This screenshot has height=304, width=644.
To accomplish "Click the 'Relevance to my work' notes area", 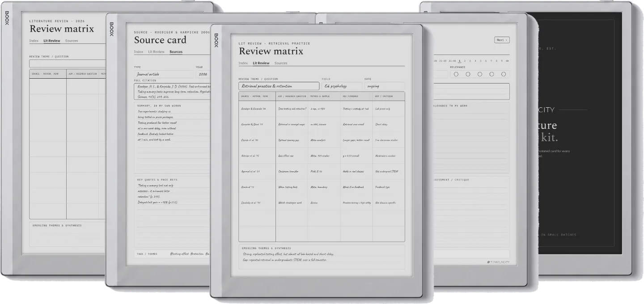I will (x=471, y=138).
